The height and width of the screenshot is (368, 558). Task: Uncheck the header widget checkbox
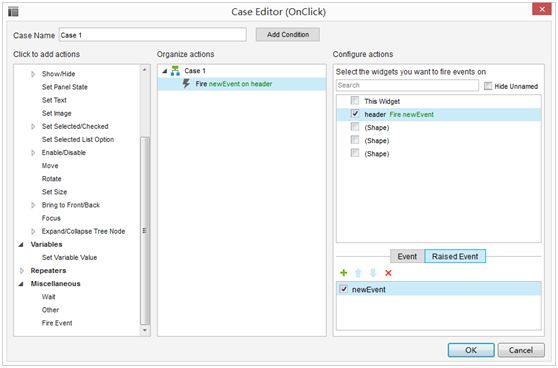(x=355, y=114)
